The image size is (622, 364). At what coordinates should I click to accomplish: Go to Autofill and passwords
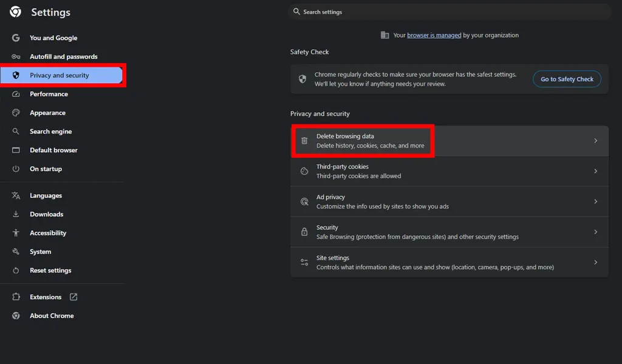tap(63, 56)
